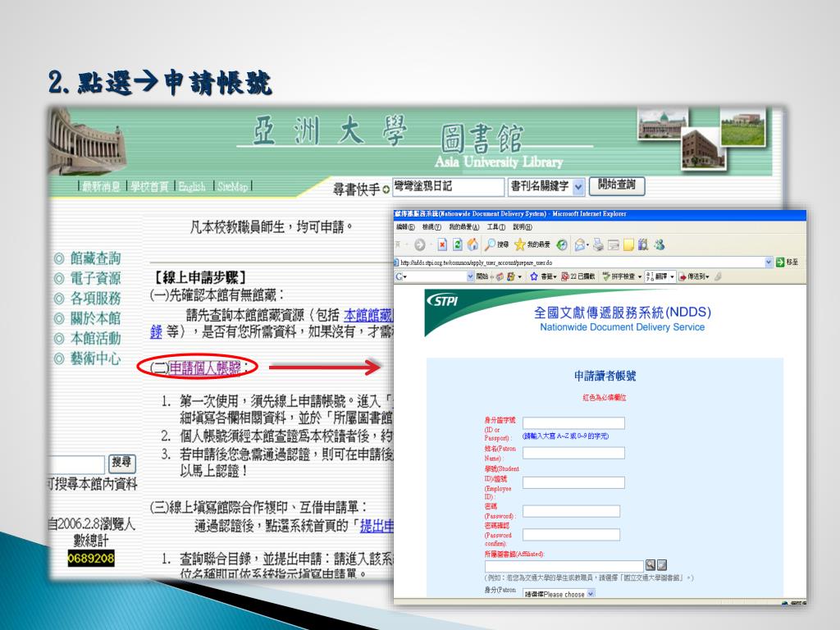This screenshot has width=840, height=630.
Task: Click the yellow Discuss note icon
Action: click(628, 244)
